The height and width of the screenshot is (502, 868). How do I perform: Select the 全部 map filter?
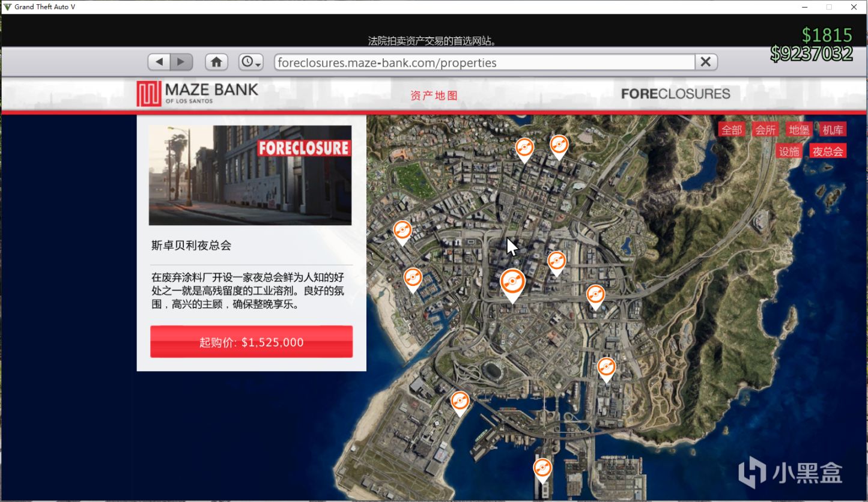pyautogui.click(x=732, y=130)
